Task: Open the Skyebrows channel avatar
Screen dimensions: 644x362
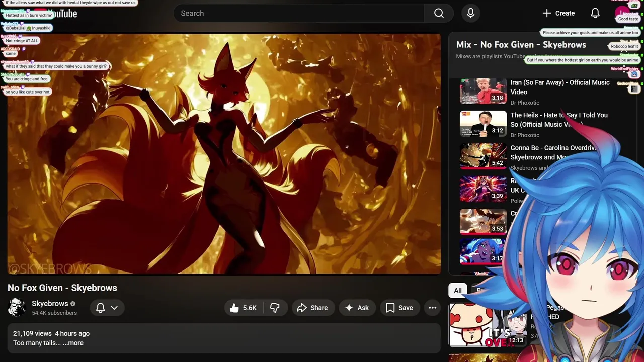Action: pyautogui.click(x=17, y=307)
